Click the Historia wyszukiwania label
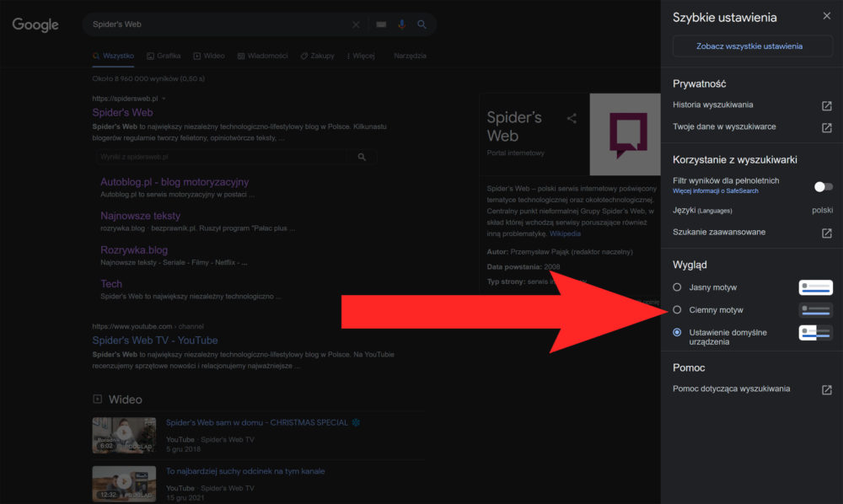Screen dimensions: 843x504 click(x=712, y=105)
